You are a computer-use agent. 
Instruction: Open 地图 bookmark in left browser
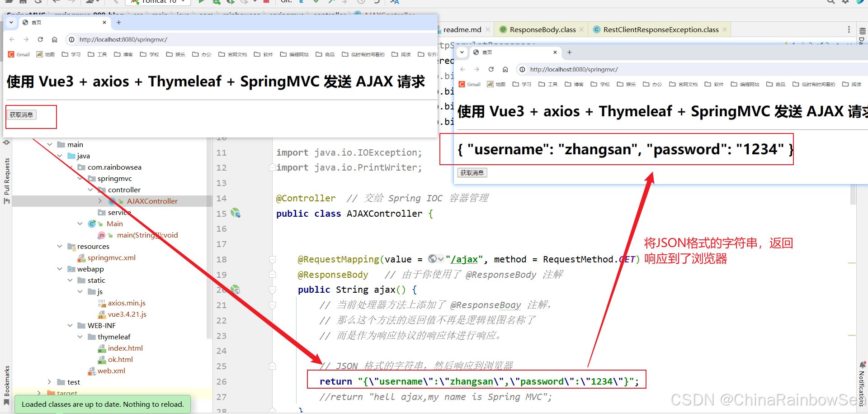[x=46, y=54]
